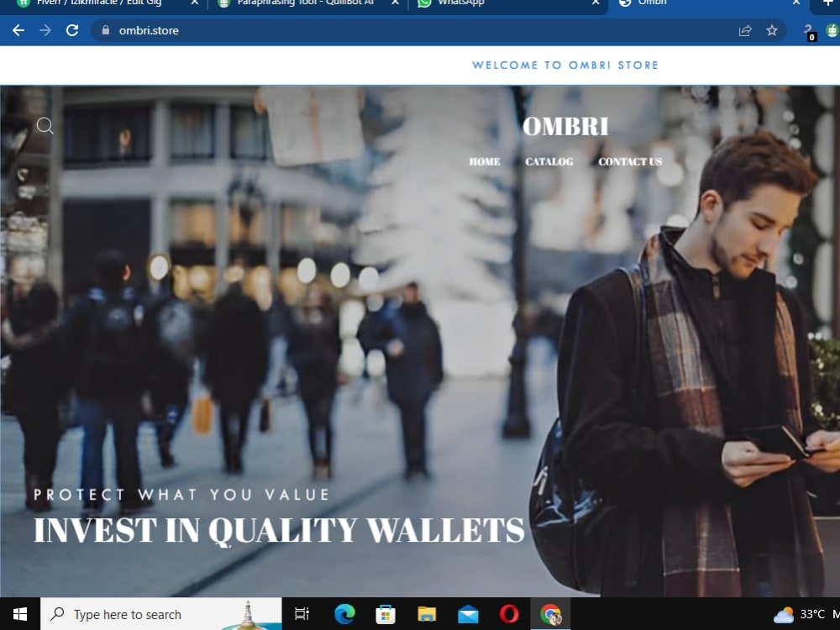Launch Microsoft Edge from the taskbar
This screenshot has height=630, width=840.
344,614
